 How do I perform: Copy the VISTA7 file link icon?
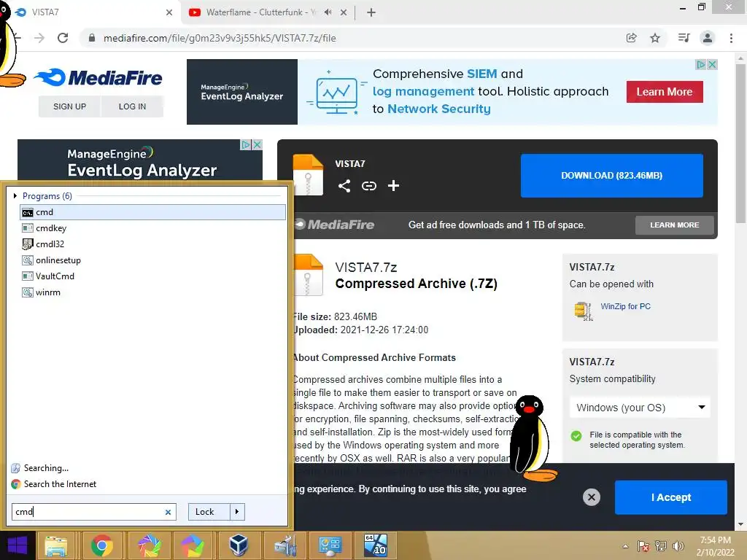pos(368,186)
